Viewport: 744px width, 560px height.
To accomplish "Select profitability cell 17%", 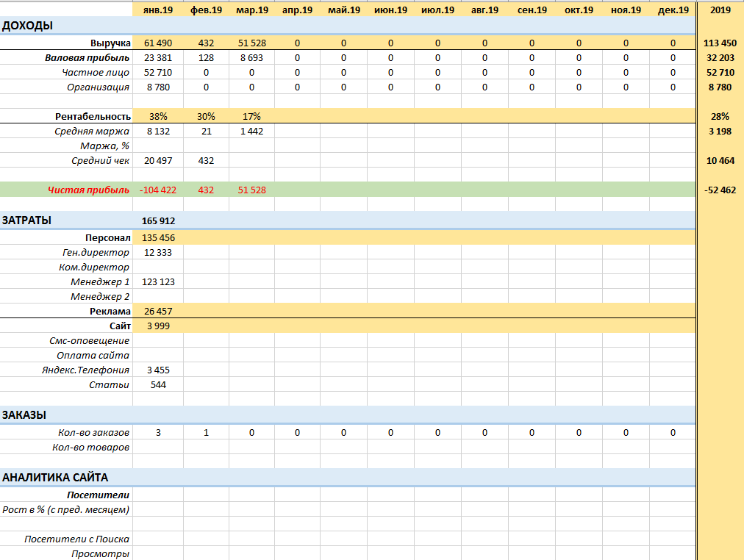I will pos(252,117).
